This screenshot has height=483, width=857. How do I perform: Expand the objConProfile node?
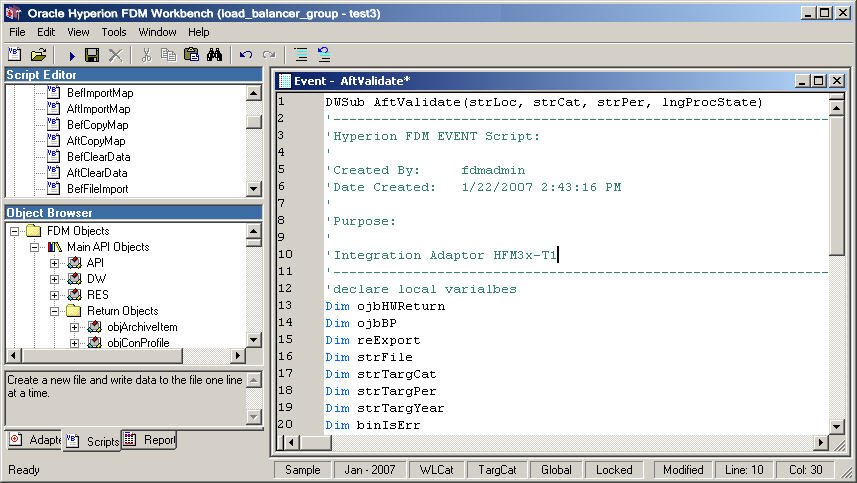click(75, 343)
